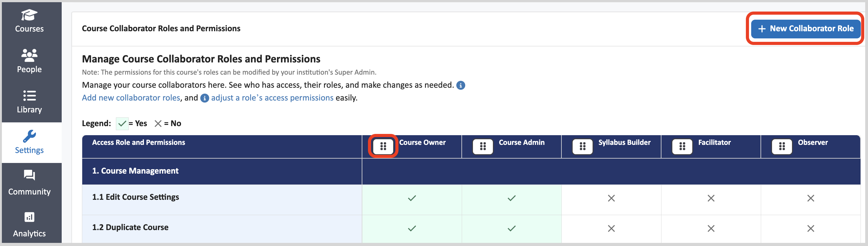Click 'Access Role and Permissions' column header
Viewport: 868px width, 246px height.
tap(139, 142)
